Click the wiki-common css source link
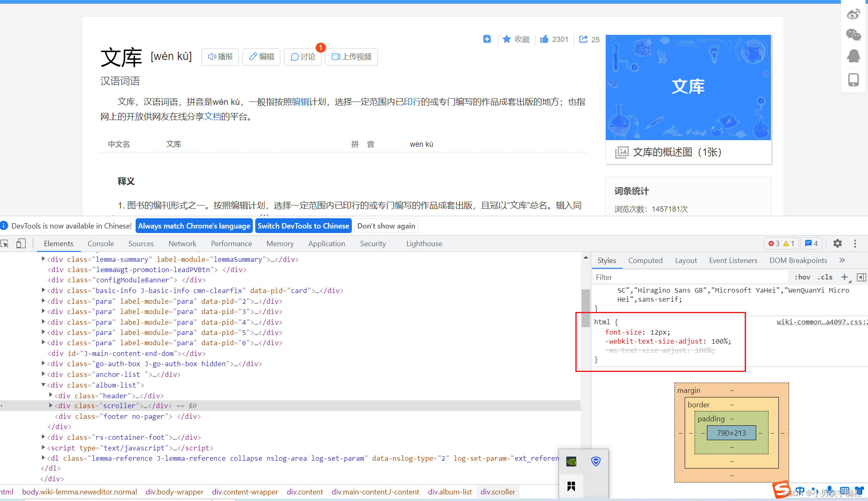Screen dimensions: 868x501 coord(822,322)
